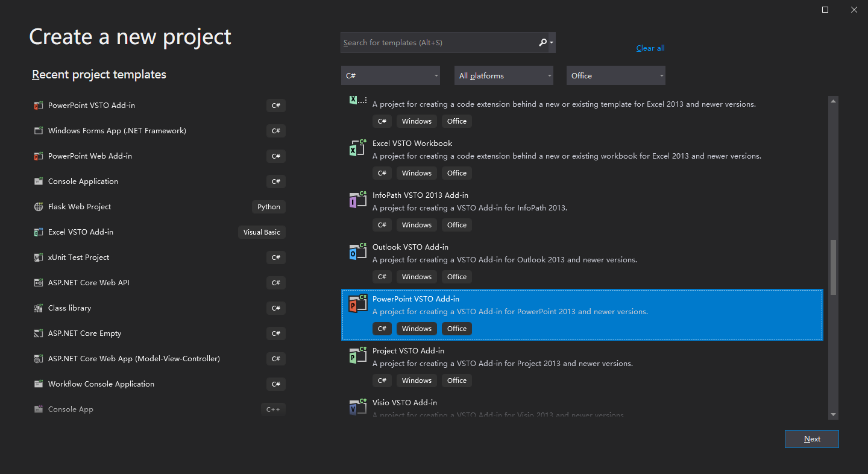Viewport: 868px width, 474px height.
Task: Click the search magnifier icon
Action: point(542,42)
